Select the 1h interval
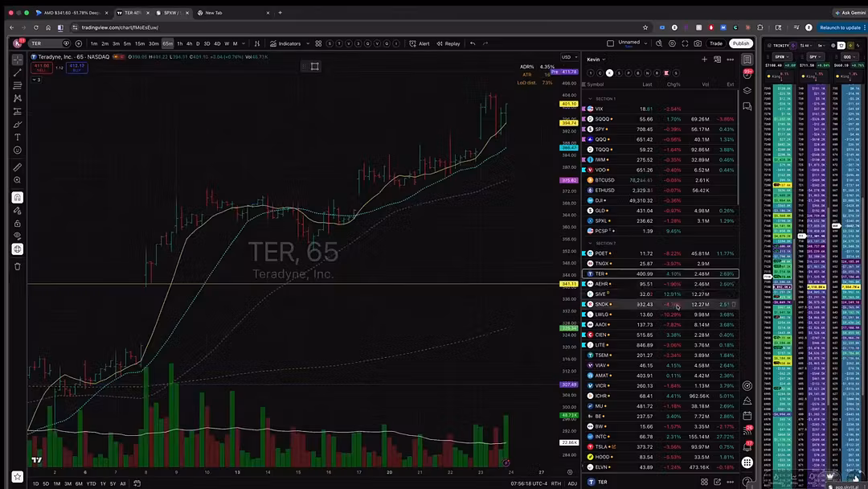Viewport: 868px width, 489px height. pos(180,43)
